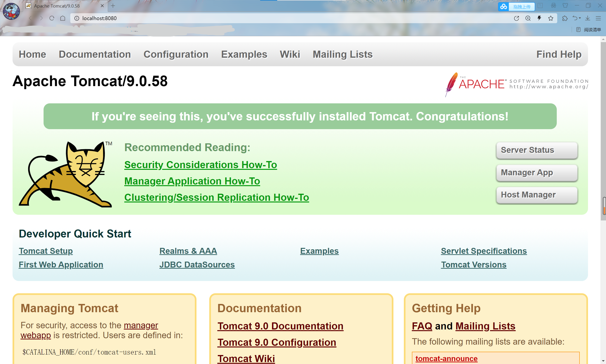
Task: Go to the browser home page icon
Action: click(63, 18)
